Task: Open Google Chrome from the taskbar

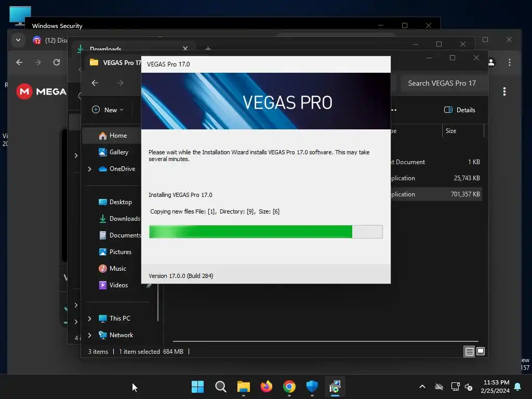Action: tap(289, 387)
